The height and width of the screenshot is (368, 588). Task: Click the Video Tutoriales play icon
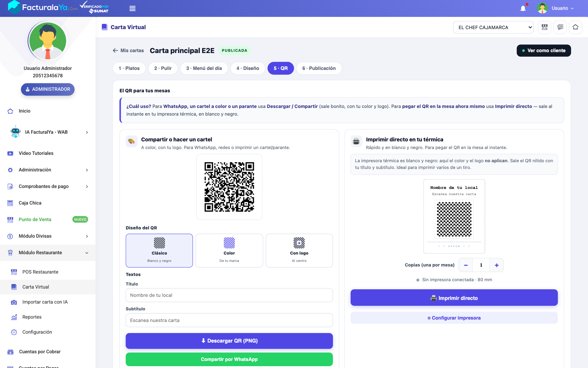coord(10,153)
